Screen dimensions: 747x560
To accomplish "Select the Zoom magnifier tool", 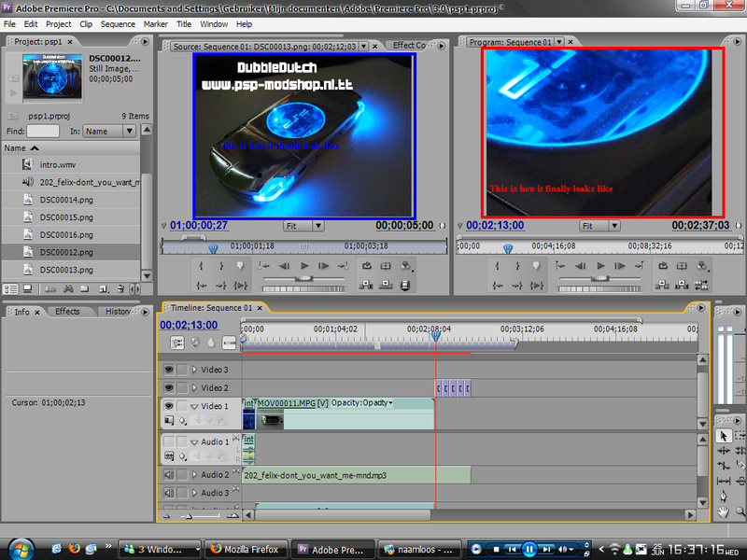I will click(740, 511).
